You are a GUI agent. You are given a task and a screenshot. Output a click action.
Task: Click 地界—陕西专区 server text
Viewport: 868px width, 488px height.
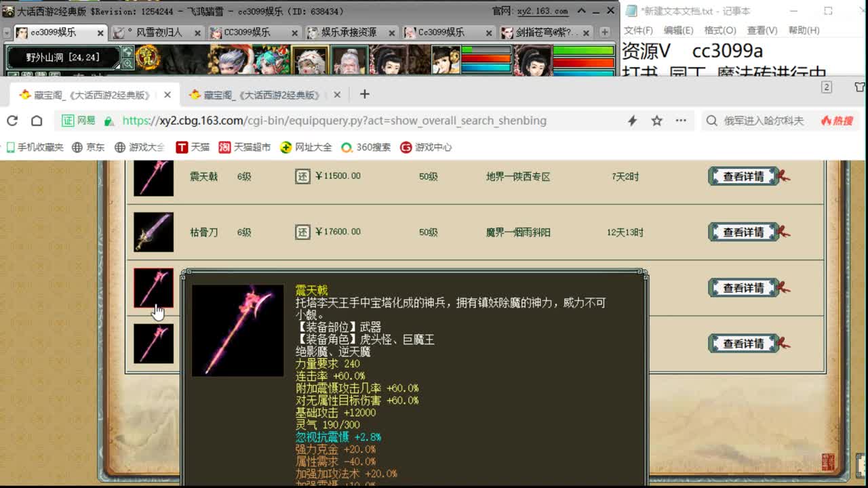[518, 176]
